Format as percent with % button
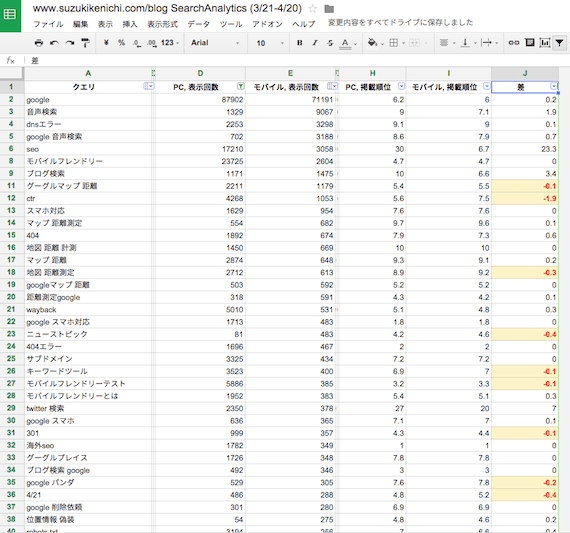Screen dimensions: 570x533 coord(121,43)
